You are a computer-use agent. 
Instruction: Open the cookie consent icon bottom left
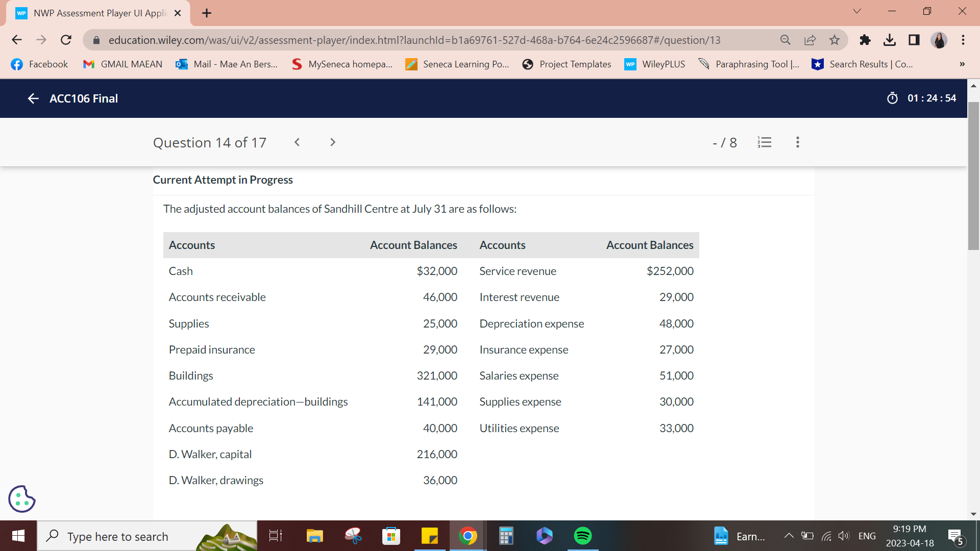21,498
